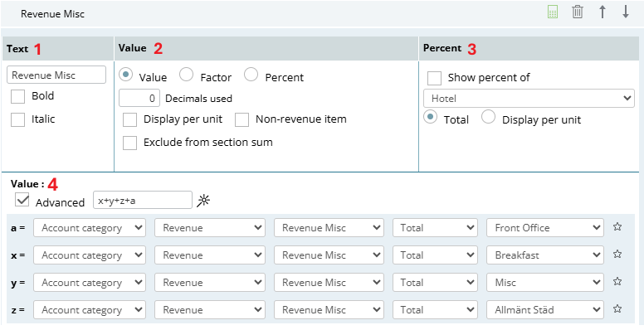Open Revenue dropdown in row y
The width and height of the screenshot is (644, 330).
[x=209, y=283]
